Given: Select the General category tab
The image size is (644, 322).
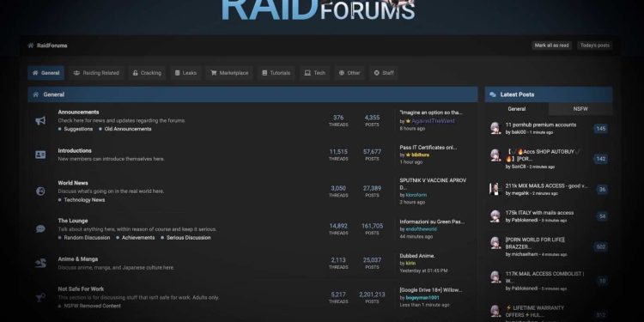Looking at the screenshot, I should pyautogui.click(x=46, y=73).
